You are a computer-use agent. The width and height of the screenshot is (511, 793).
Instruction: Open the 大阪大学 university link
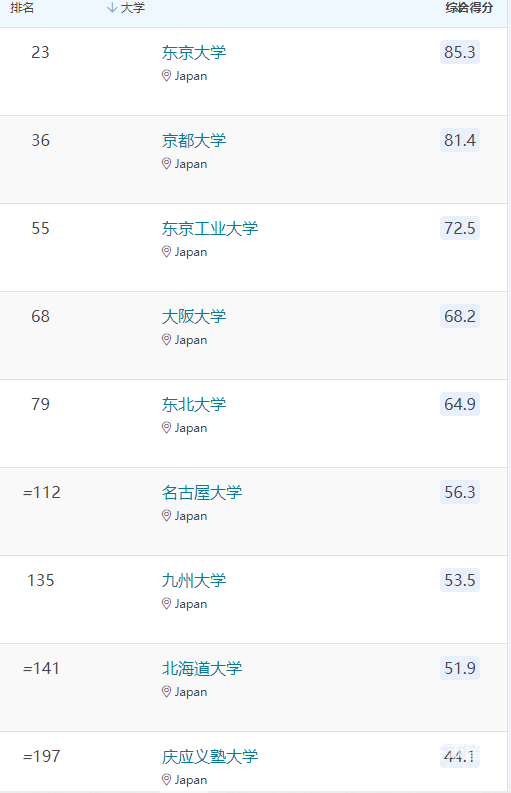tap(194, 317)
